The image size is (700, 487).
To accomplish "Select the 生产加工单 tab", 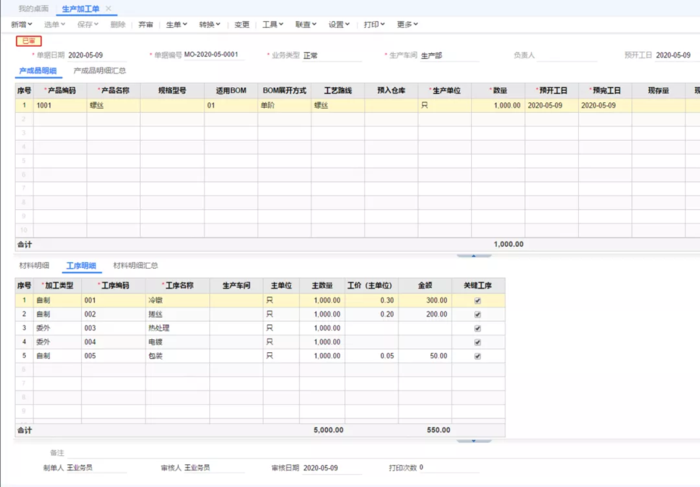I will (80, 8).
